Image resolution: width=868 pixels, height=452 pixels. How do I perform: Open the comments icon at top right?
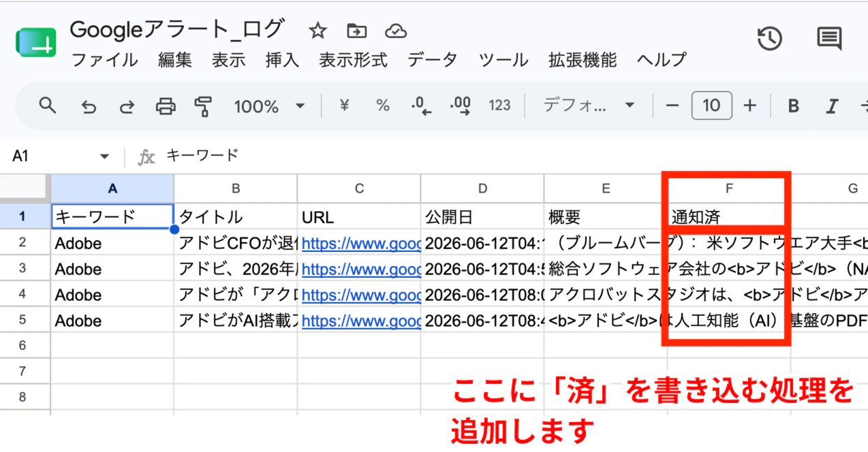pos(828,39)
